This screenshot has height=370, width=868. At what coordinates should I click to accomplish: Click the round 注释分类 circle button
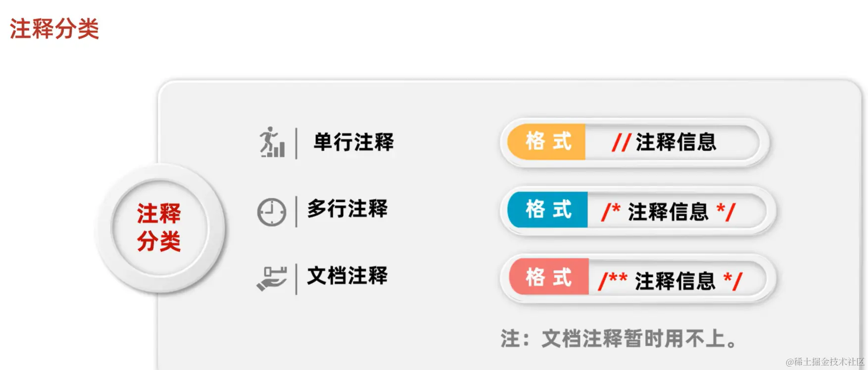tap(160, 228)
